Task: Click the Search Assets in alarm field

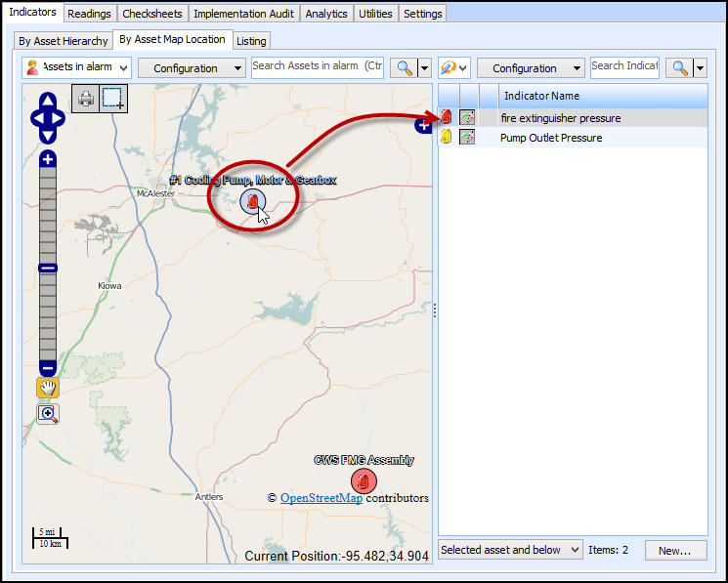Action: pyautogui.click(x=318, y=66)
